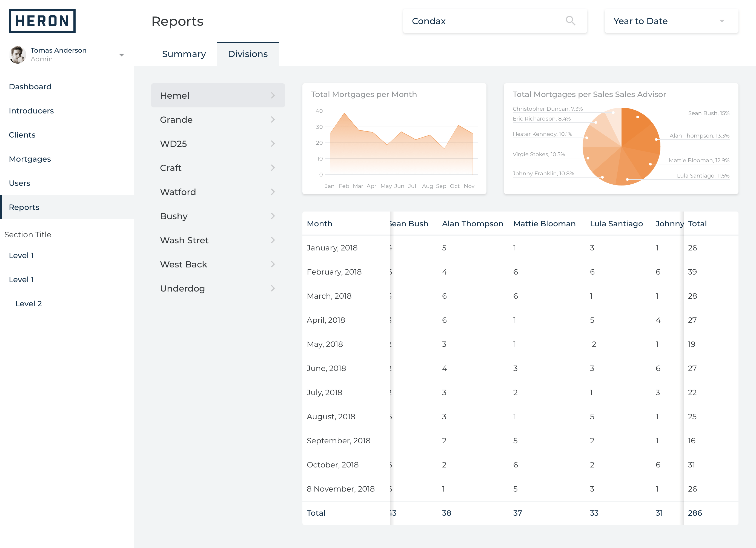Screen dimensions: 756x548
Task: Expand the Watford division chevron
Action: (x=273, y=192)
